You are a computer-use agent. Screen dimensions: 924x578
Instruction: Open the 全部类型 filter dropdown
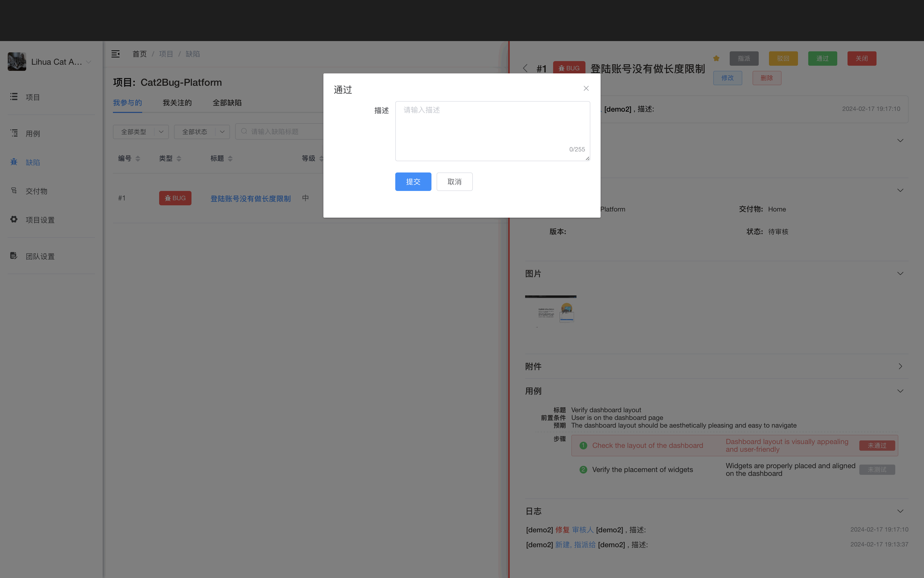point(141,131)
